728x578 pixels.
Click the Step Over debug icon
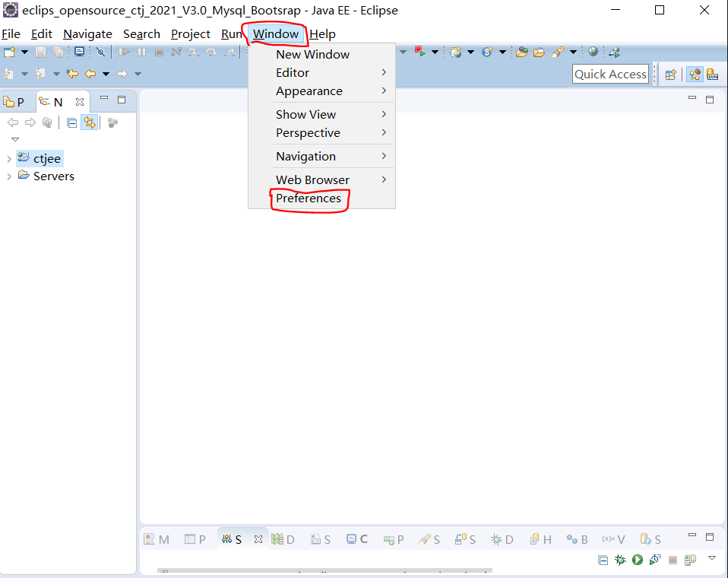tap(211, 52)
